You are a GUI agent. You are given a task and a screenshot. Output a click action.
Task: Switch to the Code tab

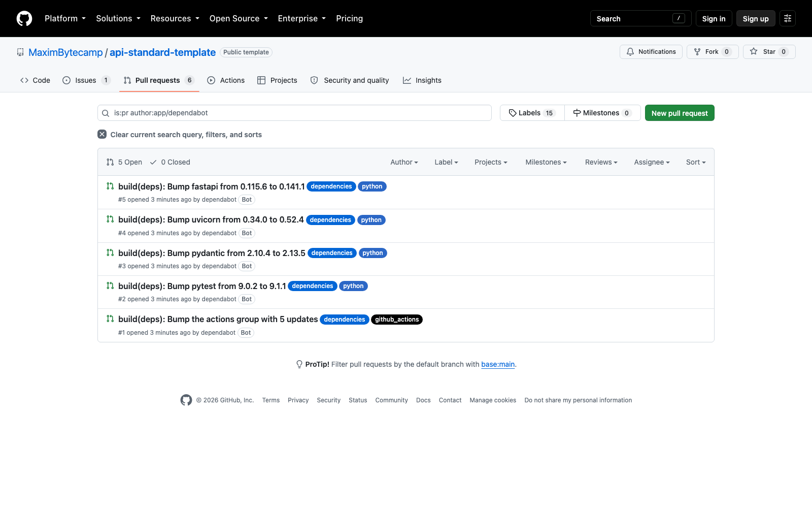[35, 80]
